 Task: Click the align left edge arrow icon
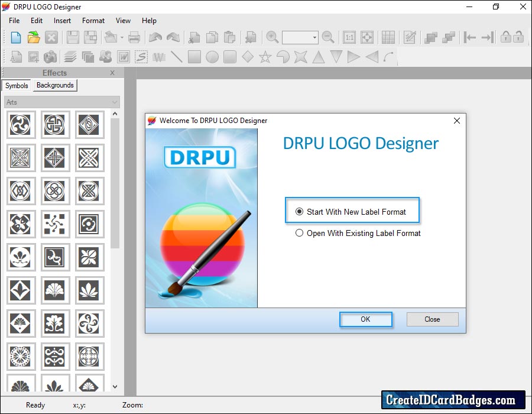click(x=469, y=37)
